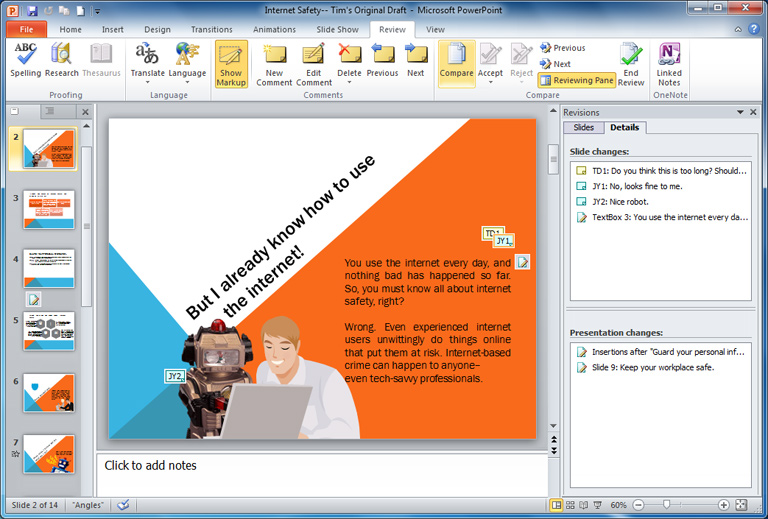Check the TD1 comment change box
Image resolution: width=768 pixels, height=519 pixels.
coord(581,171)
